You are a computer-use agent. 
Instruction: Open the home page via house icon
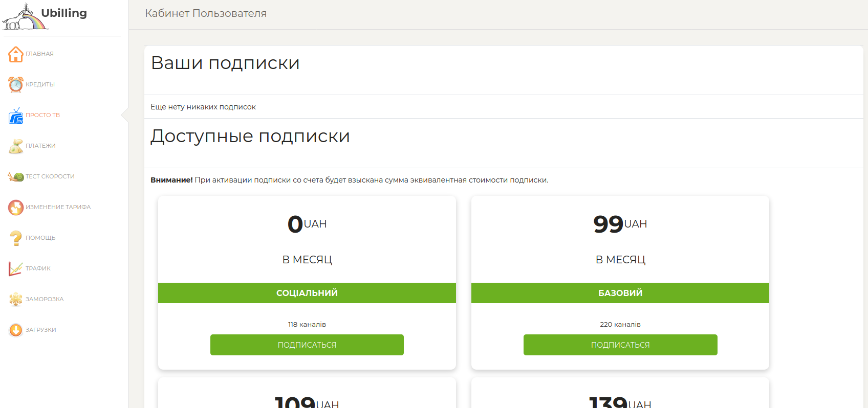[16, 54]
